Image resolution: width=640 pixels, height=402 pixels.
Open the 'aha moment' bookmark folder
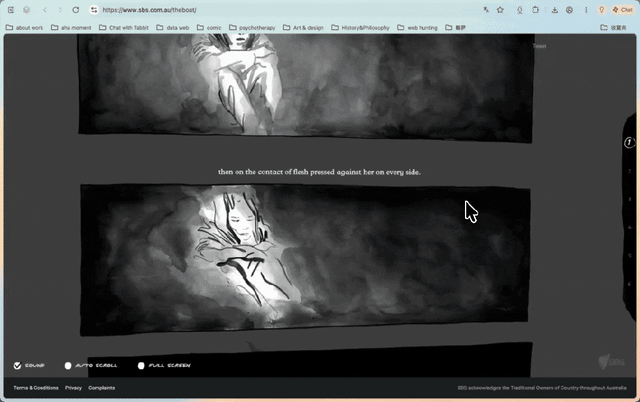click(x=71, y=28)
